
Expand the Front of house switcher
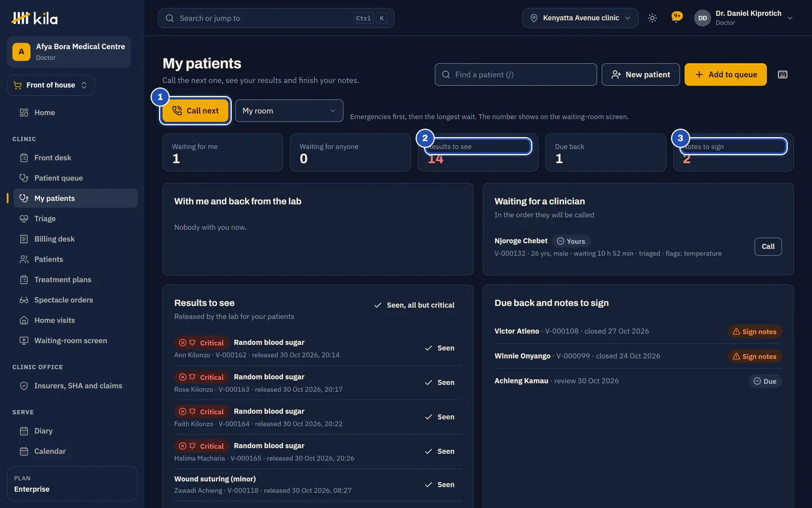[51, 85]
